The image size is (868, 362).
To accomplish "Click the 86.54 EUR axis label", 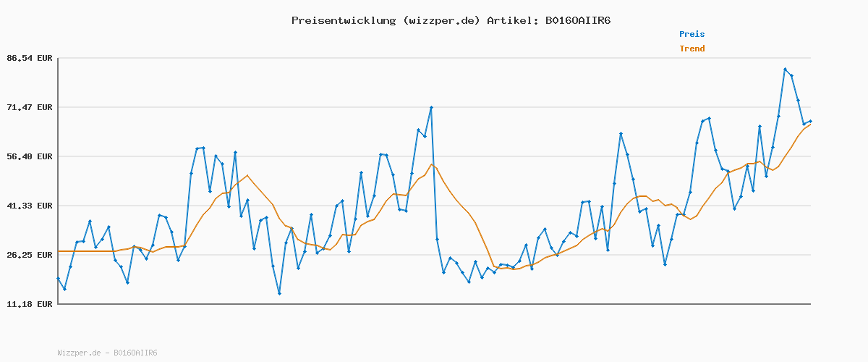I will point(28,58).
